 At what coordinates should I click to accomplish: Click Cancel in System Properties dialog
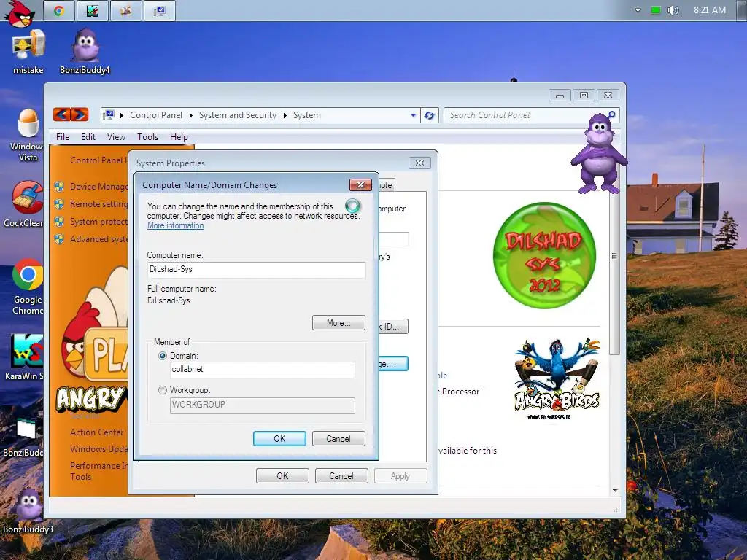(341, 475)
